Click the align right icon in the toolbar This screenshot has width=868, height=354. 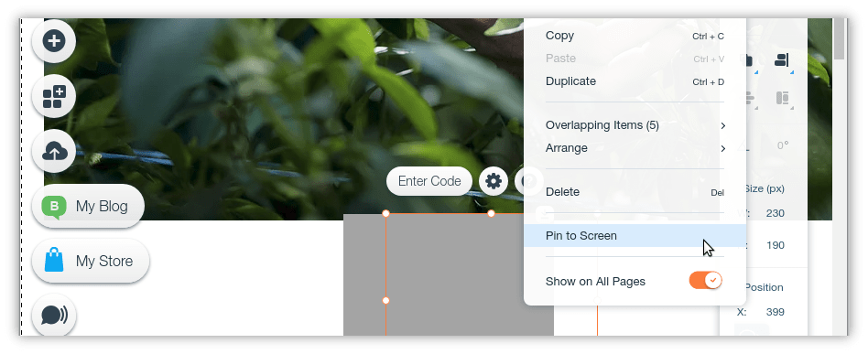point(782,59)
